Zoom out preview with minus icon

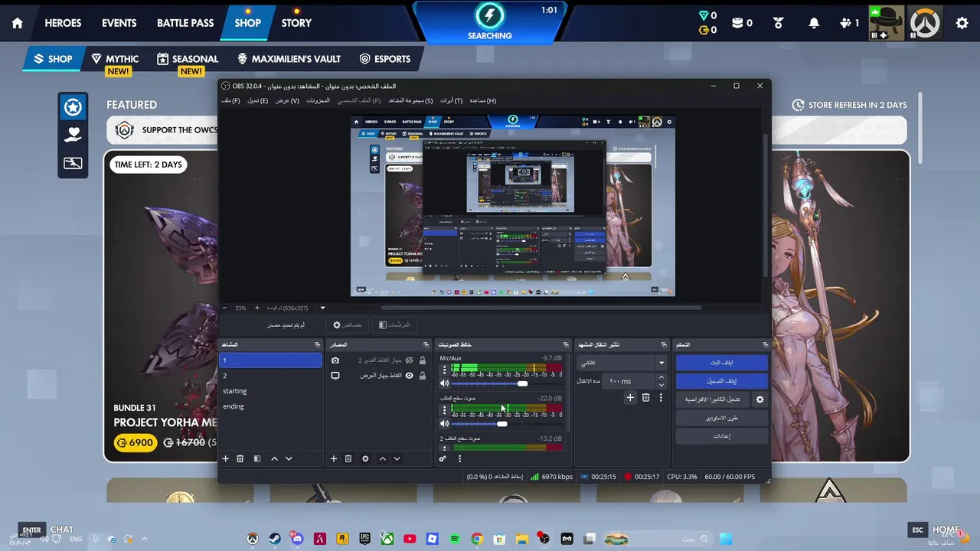click(224, 308)
